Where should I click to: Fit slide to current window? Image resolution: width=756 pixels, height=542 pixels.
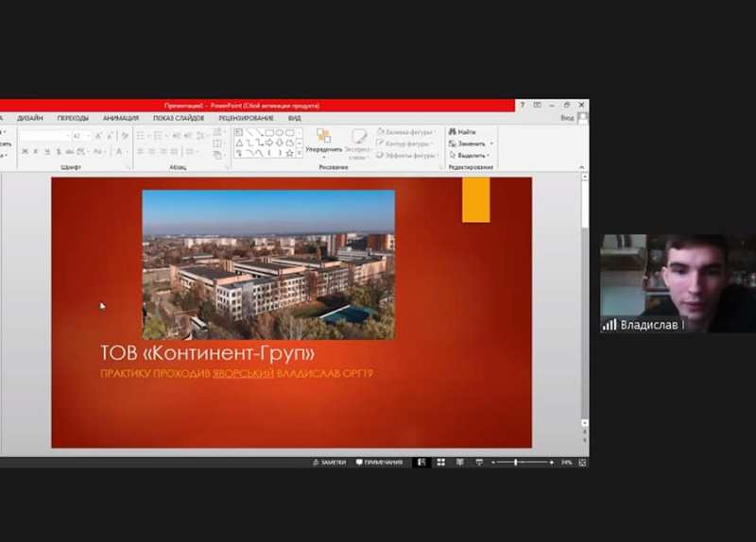coord(582,463)
